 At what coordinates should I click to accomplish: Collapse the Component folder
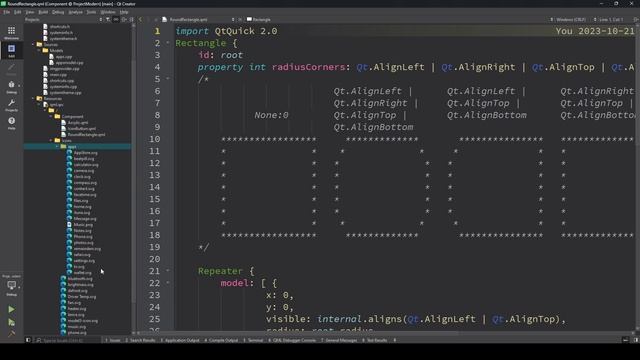(x=51, y=116)
